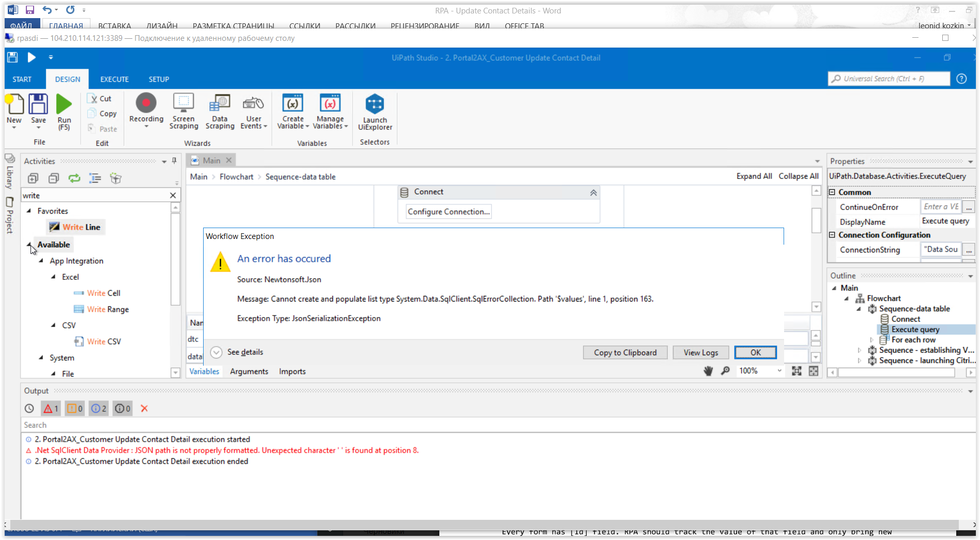
Task: Collapse the Favorites tree node
Action: 29,211
